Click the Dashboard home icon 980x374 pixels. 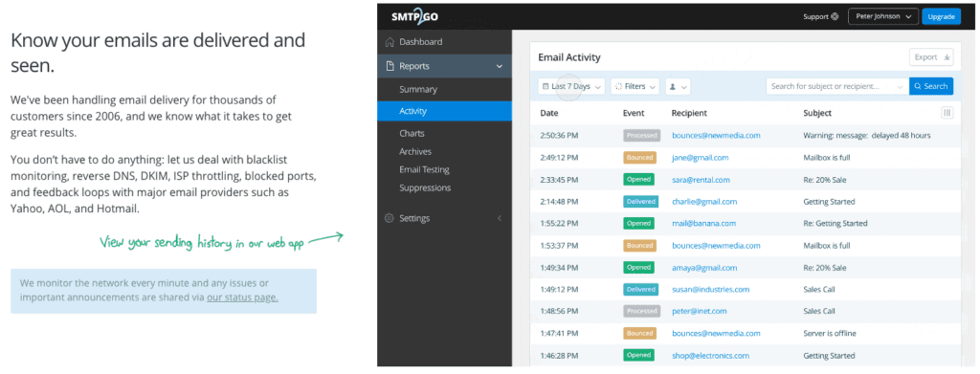(x=390, y=42)
